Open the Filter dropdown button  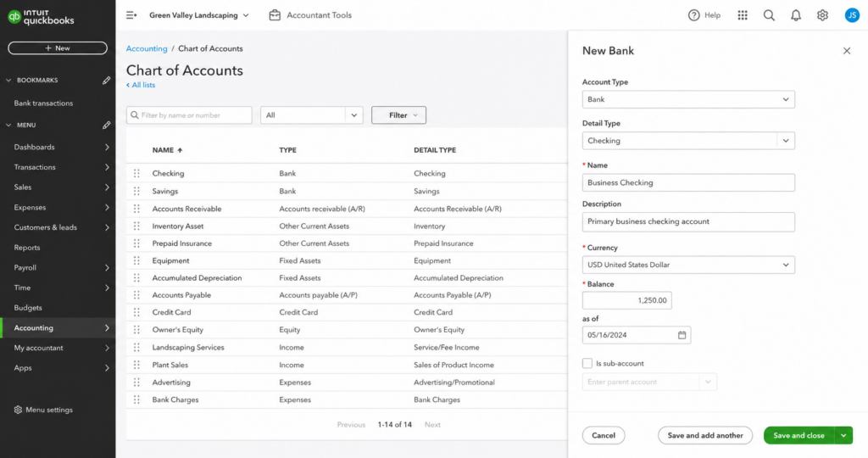click(398, 115)
